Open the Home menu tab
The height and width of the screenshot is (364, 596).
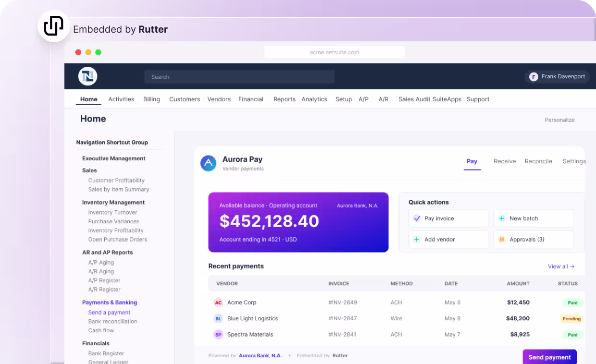pos(89,99)
